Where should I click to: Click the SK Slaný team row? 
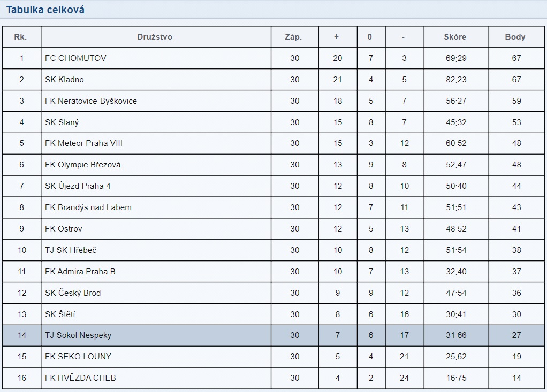(62, 122)
